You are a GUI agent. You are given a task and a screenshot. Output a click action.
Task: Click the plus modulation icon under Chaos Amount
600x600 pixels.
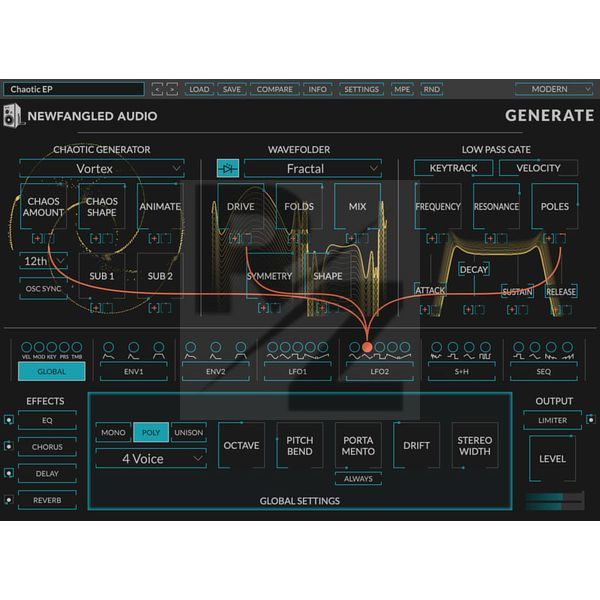(37, 238)
